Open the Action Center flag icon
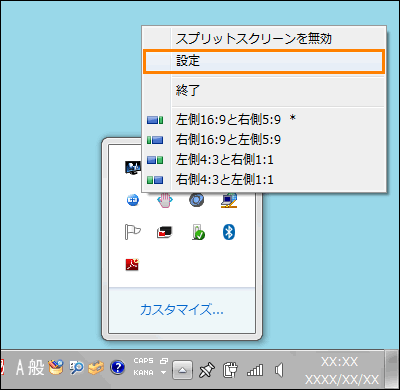The image size is (400, 390). click(132, 232)
